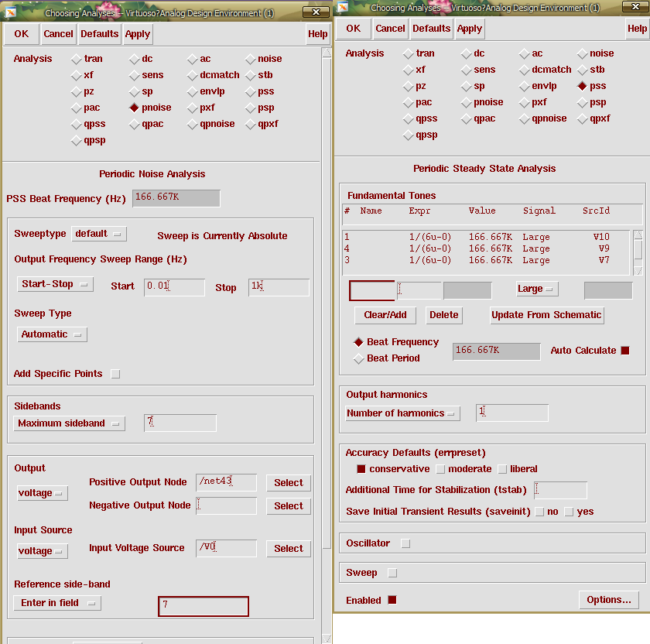
Task: Click the tstab stabilization time field
Action: coord(560,490)
